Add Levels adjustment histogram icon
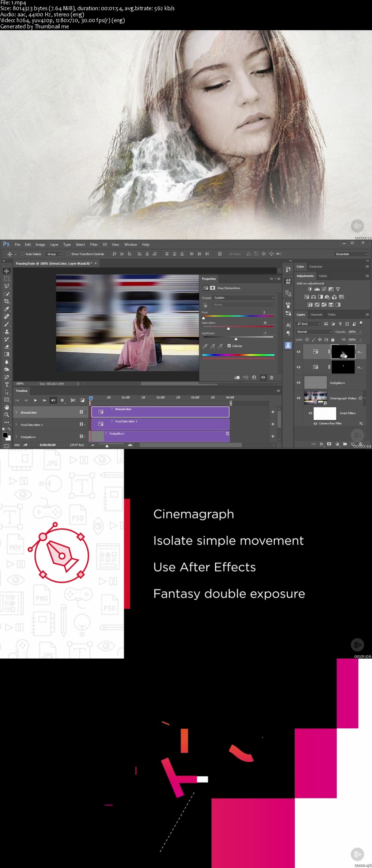The height and width of the screenshot is (868, 372). click(317, 289)
